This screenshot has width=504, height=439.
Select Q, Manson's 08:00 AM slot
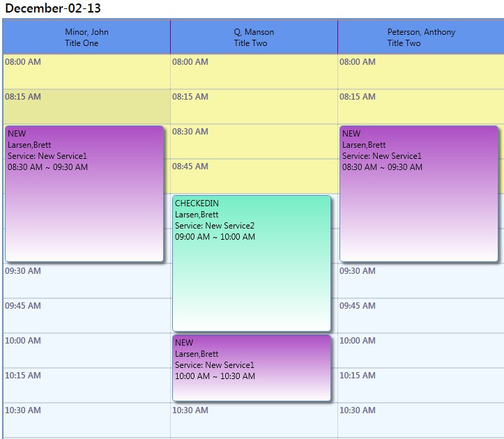coord(254,72)
